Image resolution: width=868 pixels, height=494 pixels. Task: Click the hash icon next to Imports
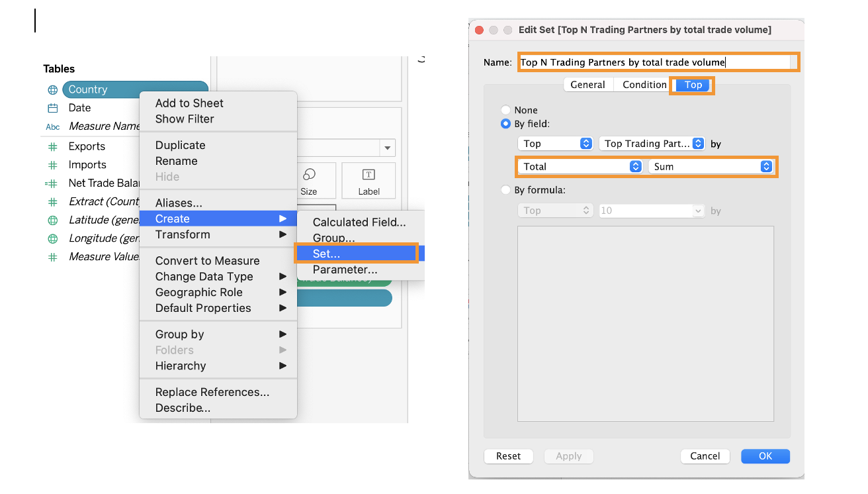click(52, 165)
